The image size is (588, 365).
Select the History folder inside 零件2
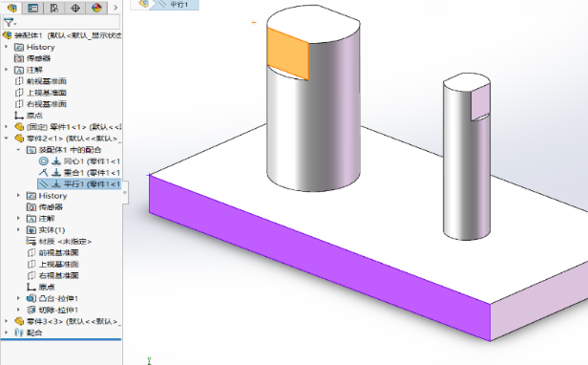click(47, 196)
